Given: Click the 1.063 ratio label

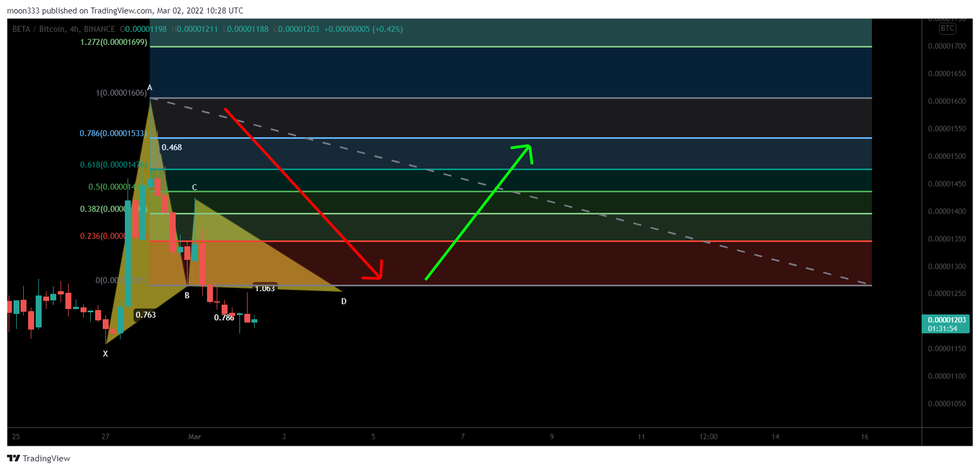Looking at the screenshot, I should point(265,288).
